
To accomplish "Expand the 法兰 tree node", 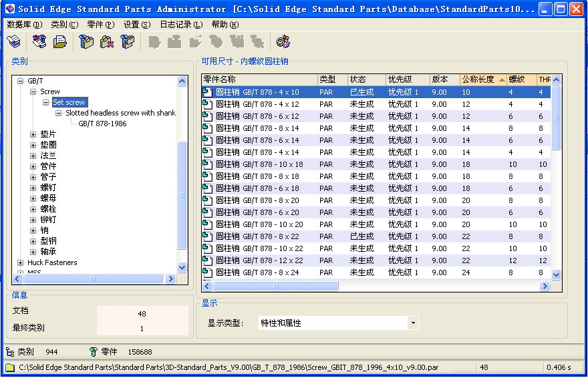I will coord(33,156).
